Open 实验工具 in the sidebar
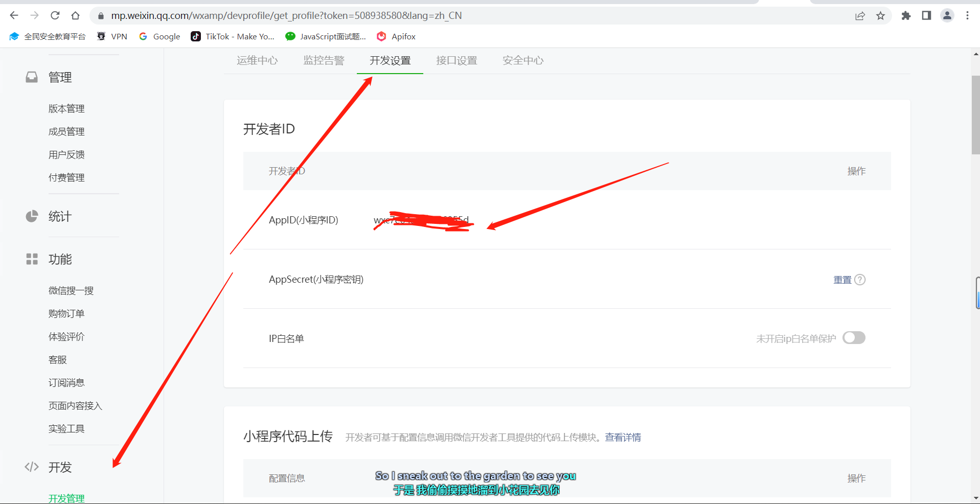This screenshot has height=504, width=980. 66,428
